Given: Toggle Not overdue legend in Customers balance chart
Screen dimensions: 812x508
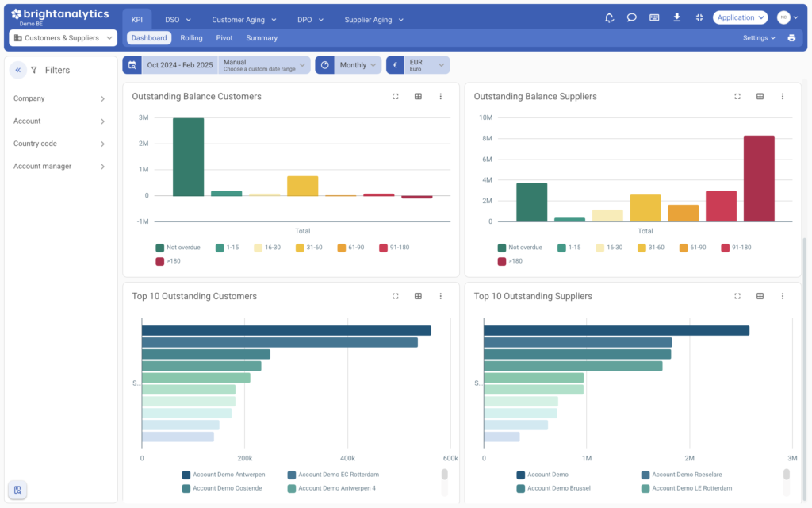Looking at the screenshot, I should pyautogui.click(x=178, y=248).
